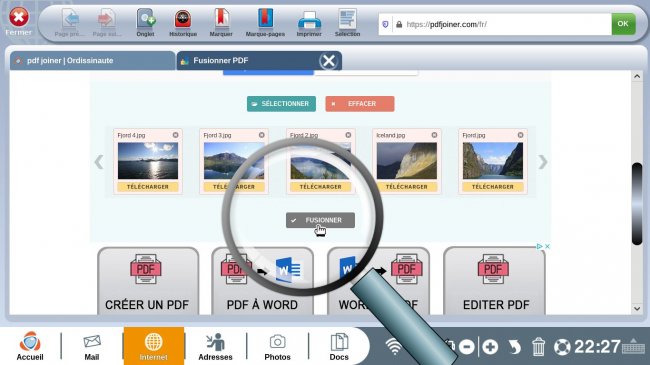Open Internet in bottom bar
This screenshot has height=365, width=650.
click(x=154, y=346)
